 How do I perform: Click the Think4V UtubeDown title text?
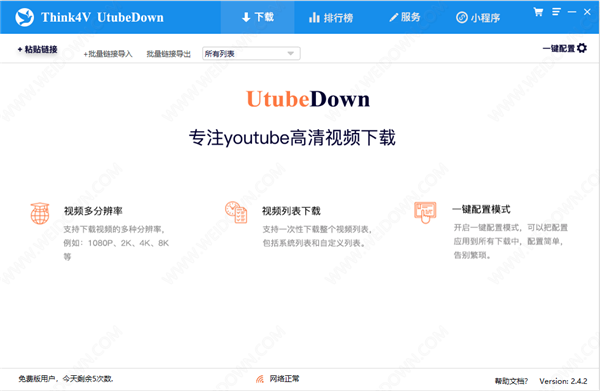(x=103, y=18)
